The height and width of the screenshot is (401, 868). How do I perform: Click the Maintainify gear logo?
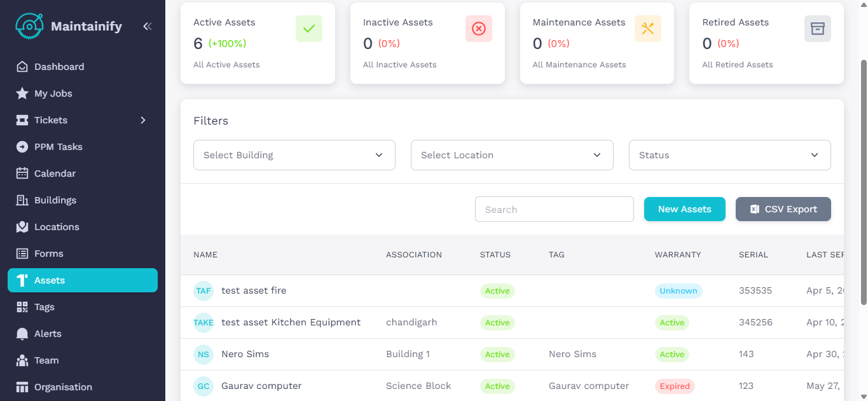29,27
